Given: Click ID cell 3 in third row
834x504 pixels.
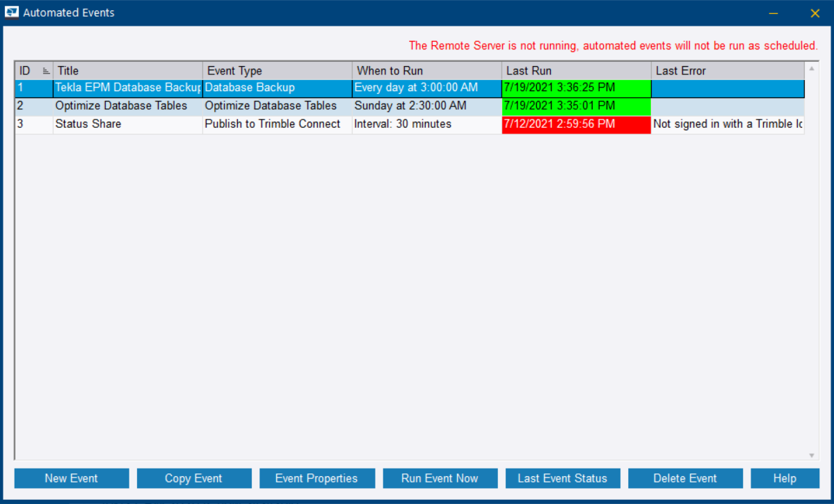Looking at the screenshot, I should click(x=34, y=124).
